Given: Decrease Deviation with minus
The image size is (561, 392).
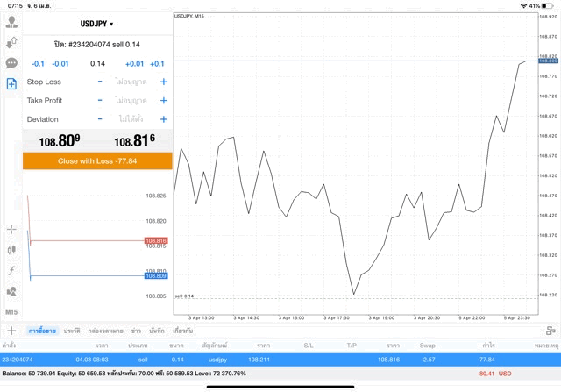Looking at the screenshot, I should (x=100, y=119).
